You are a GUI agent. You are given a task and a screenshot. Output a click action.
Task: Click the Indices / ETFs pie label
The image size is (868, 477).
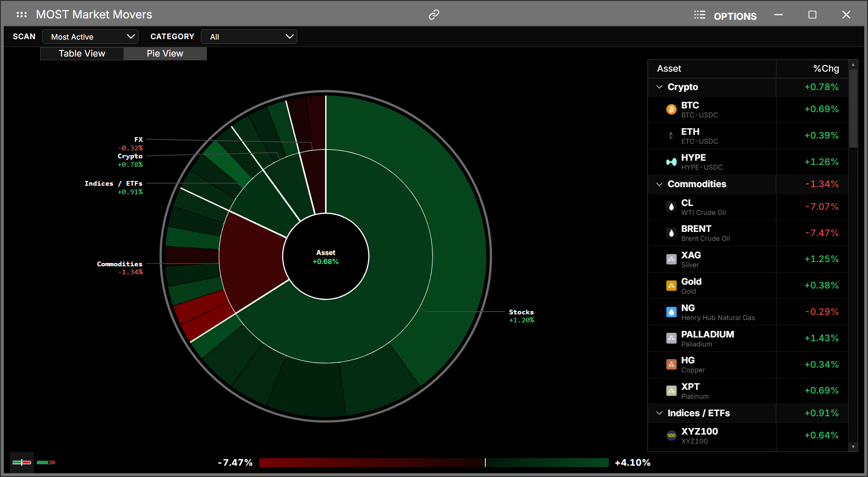114,188
